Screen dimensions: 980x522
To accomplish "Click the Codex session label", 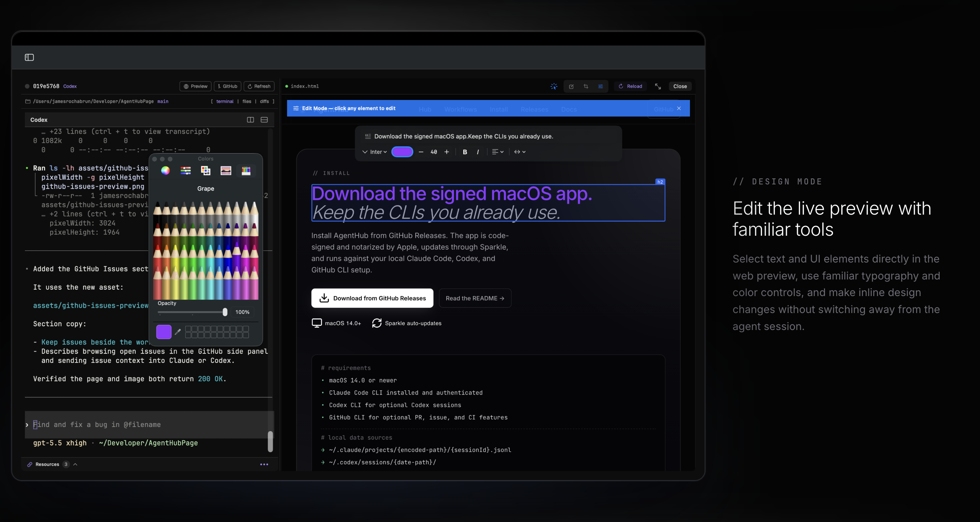I will click(70, 86).
